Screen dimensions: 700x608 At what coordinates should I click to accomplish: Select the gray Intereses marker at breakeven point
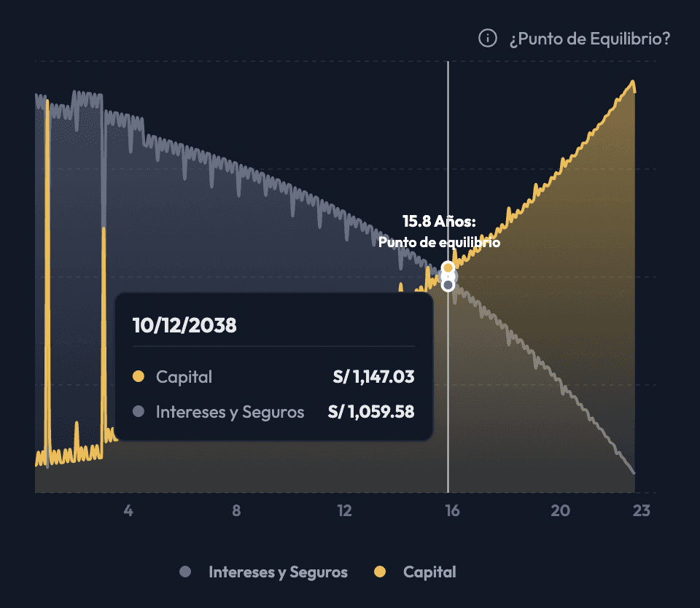pyautogui.click(x=448, y=285)
